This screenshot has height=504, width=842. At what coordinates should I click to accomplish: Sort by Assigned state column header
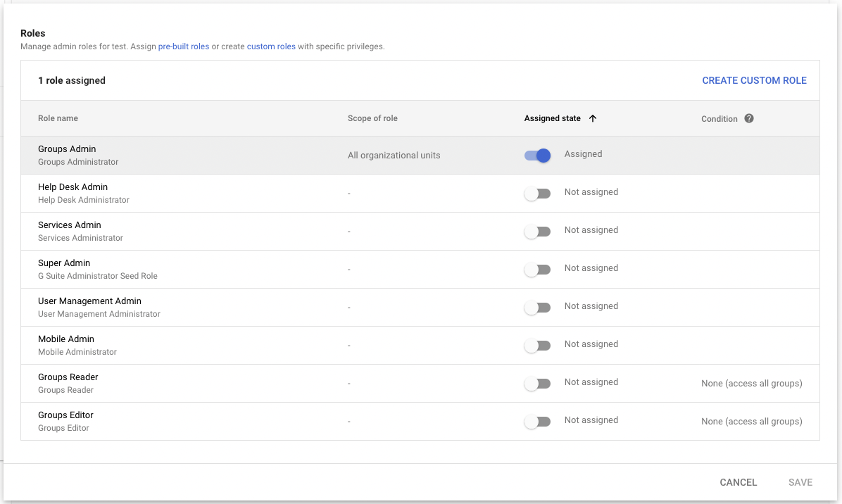(553, 118)
